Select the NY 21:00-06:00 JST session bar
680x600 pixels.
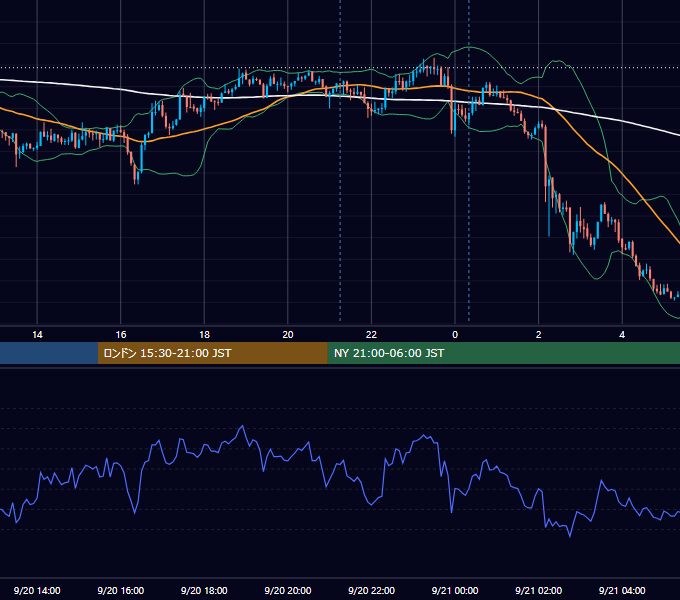503,353
